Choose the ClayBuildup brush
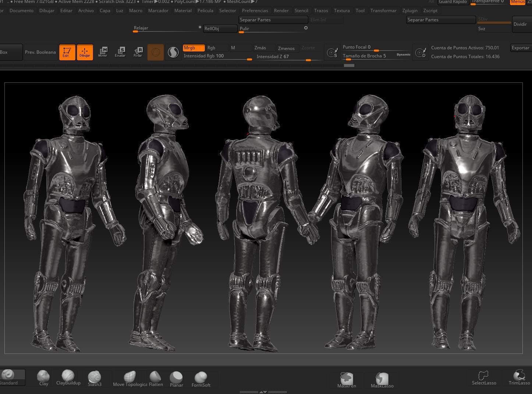This screenshot has height=394, width=532. click(68, 378)
